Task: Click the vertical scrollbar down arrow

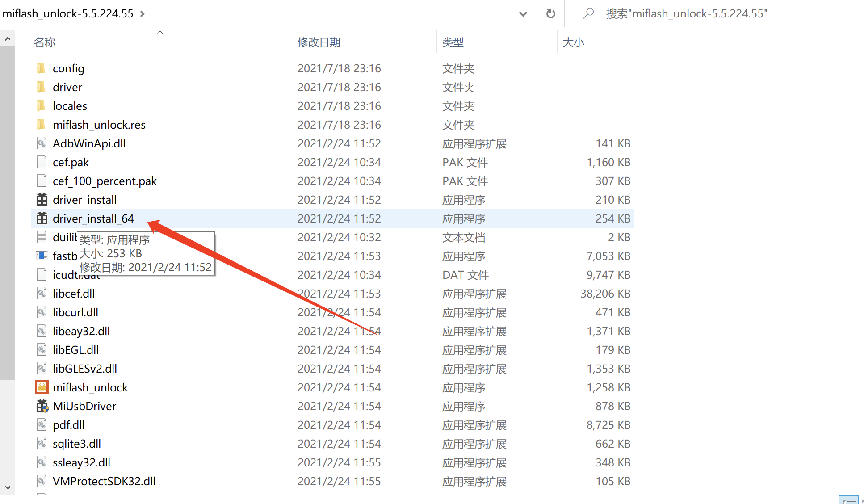Action: click(x=8, y=488)
